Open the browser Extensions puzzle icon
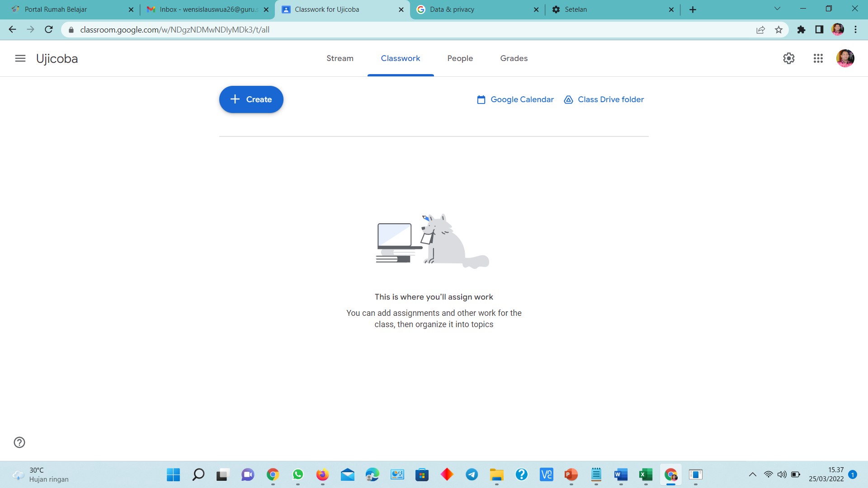 (x=802, y=29)
